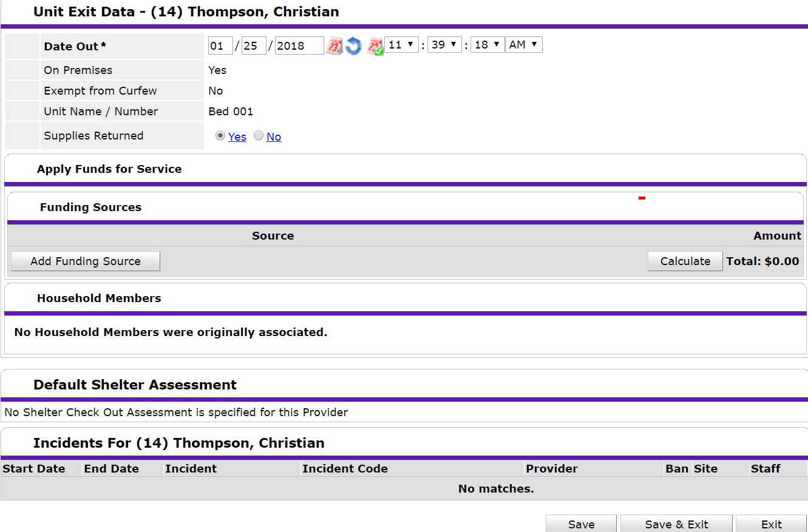The width and height of the screenshot is (808, 532).
Task: Open the Date Out calendar picker icon
Action: point(334,46)
